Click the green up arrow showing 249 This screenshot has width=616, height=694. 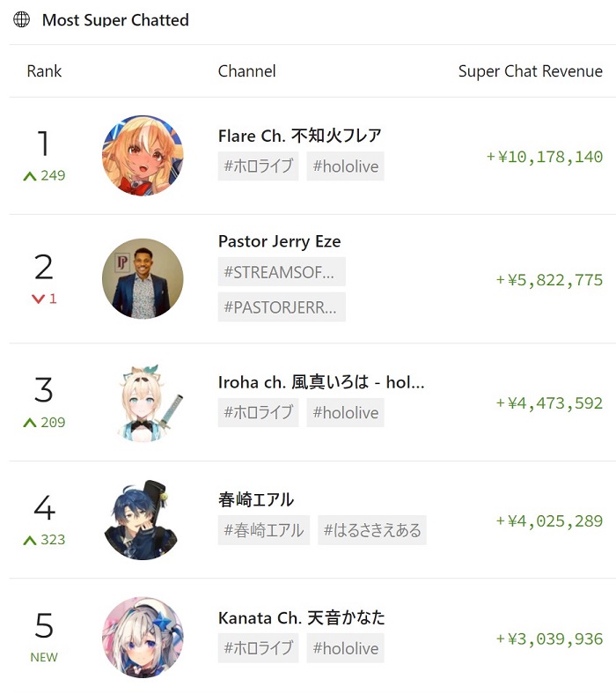(30, 176)
